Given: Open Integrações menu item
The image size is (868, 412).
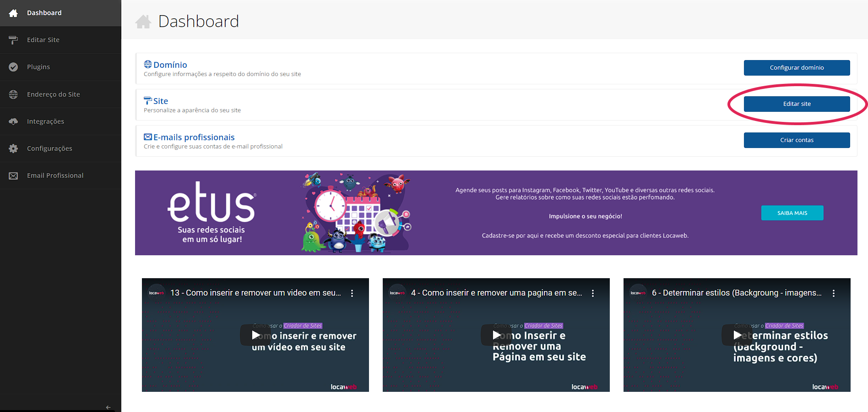Looking at the screenshot, I should [x=60, y=121].
